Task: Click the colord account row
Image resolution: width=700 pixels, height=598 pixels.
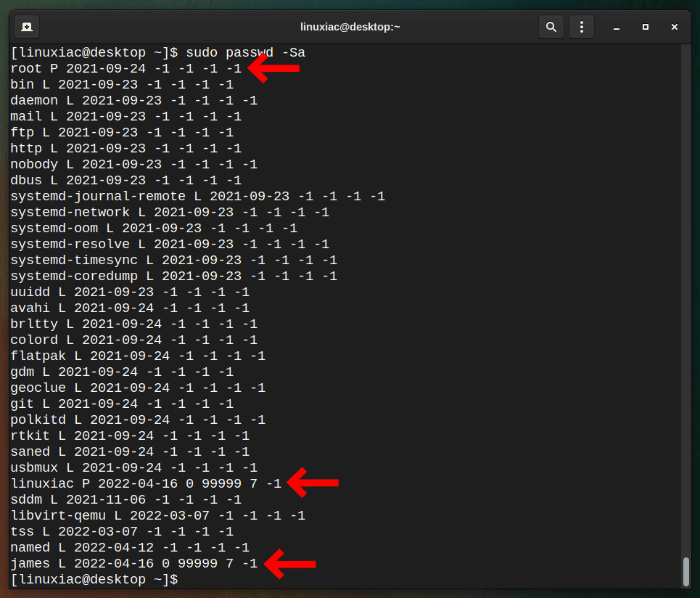Action: tap(134, 340)
